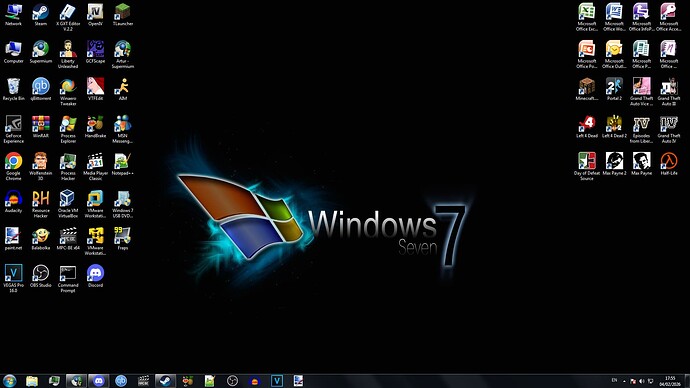Select the Microsoft Office Word shortcut
This screenshot has height=388, width=690.
click(x=614, y=17)
